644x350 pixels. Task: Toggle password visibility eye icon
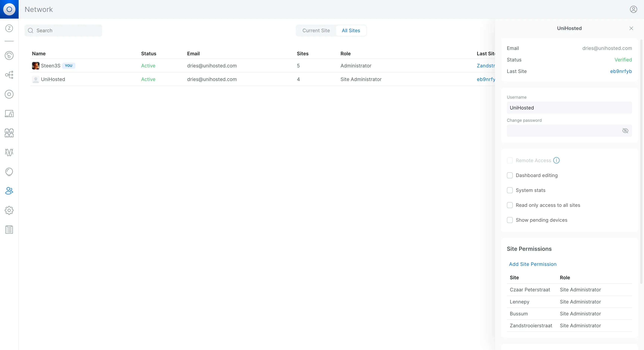pos(625,131)
